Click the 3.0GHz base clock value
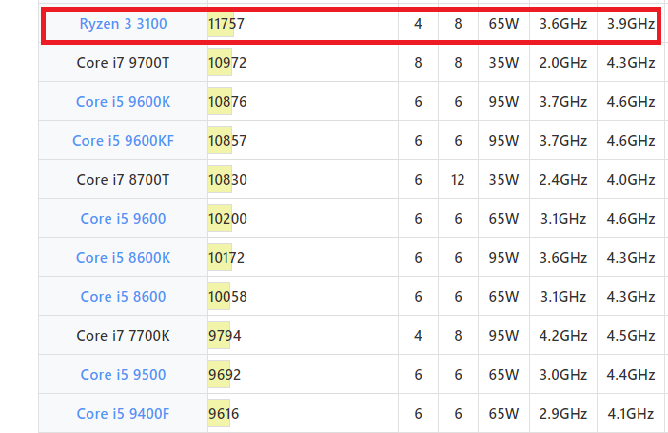 (x=563, y=375)
